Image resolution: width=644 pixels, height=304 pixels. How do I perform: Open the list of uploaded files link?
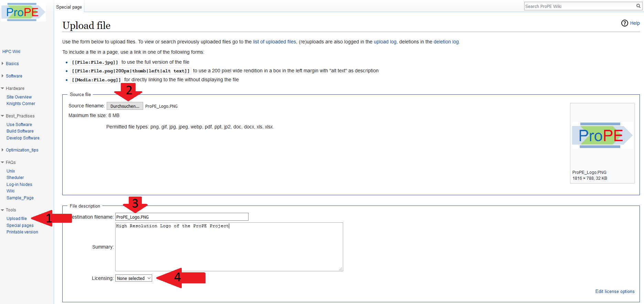pos(274,42)
